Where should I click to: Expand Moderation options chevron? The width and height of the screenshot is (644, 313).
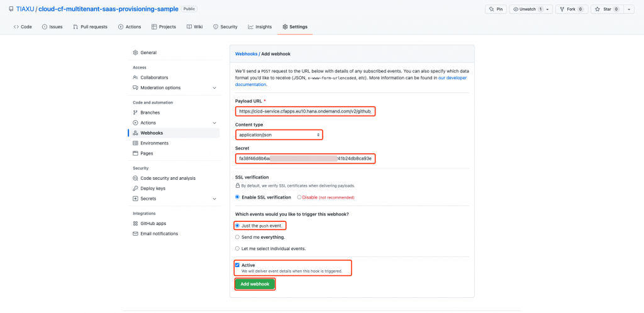214,88
